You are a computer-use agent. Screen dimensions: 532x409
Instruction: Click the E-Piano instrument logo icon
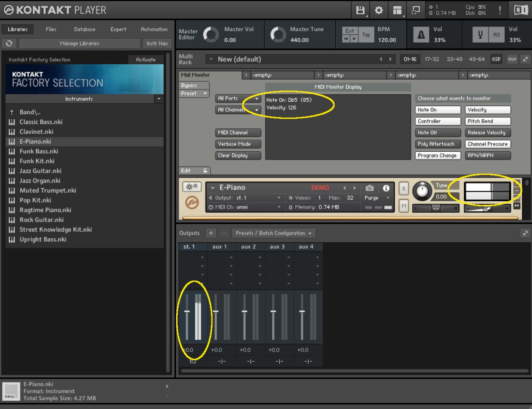[192, 203]
